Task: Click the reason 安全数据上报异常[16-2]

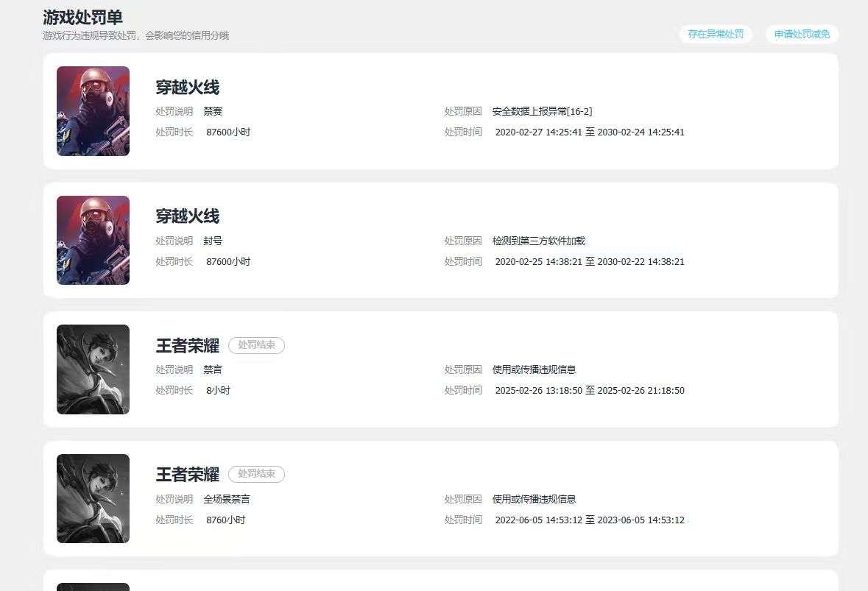Action: point(542,111)
